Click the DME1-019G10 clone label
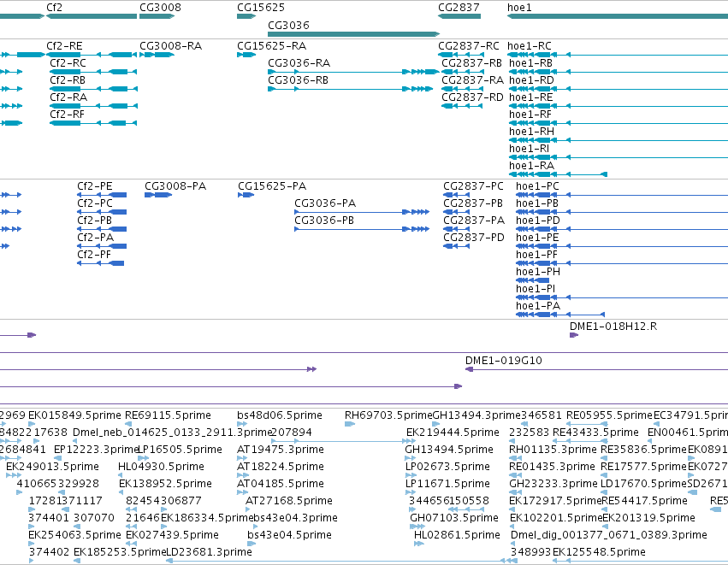The height and width of the screenshot is (565, 728). (x=504, y=361)
